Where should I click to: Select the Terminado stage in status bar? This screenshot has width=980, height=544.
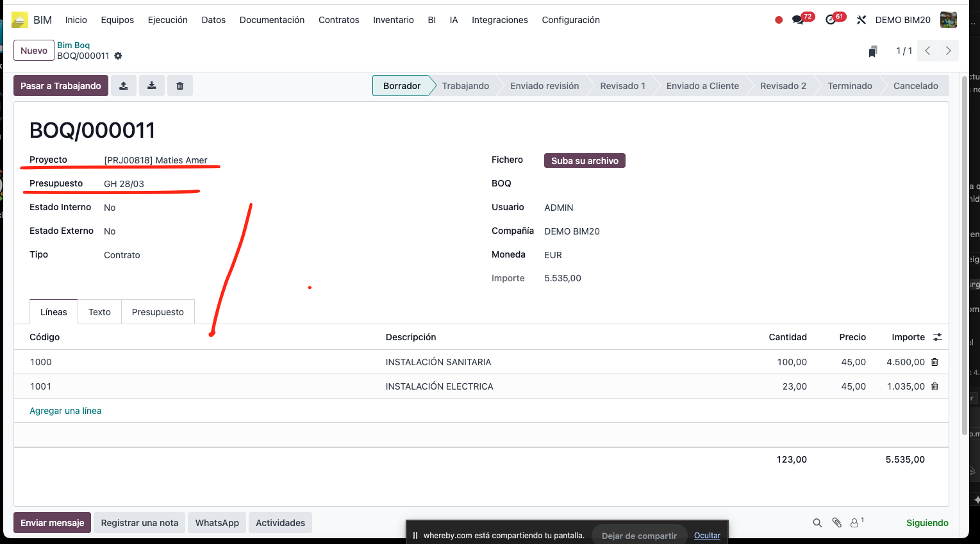(849, 86)
